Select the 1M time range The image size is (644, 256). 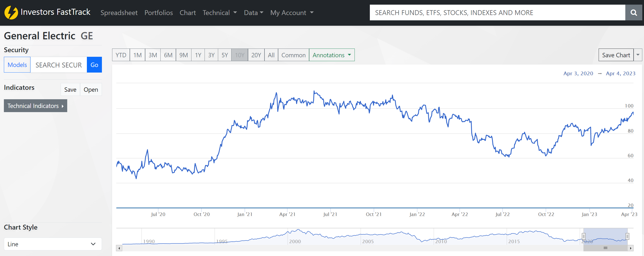point(138,55)
